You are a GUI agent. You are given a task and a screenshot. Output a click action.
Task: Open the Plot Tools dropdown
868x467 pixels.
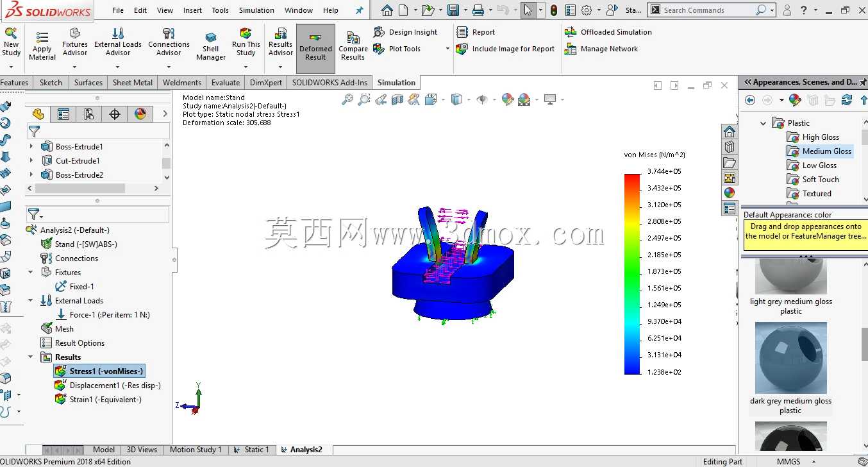(447, 49)
